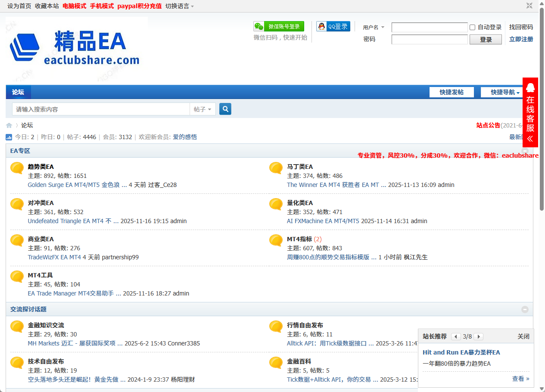The width and height of the screenshot is (545, 392).
Task: Click the 用户名 input field
Action: click(429, 27)
